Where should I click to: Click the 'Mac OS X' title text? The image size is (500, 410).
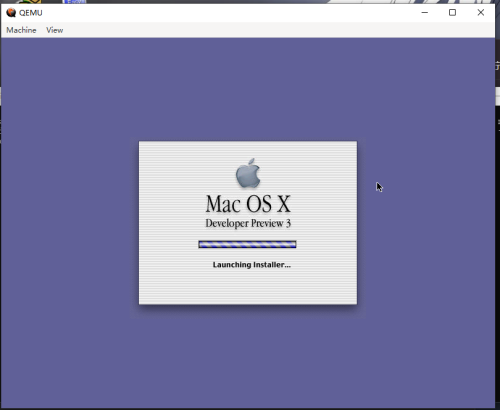click(248, 204)
